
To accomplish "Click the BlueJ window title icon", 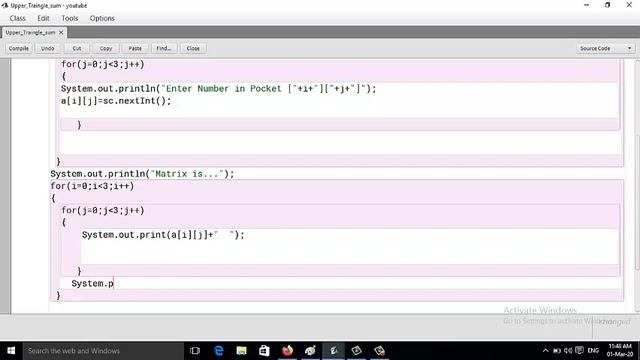I will (4, 5).
